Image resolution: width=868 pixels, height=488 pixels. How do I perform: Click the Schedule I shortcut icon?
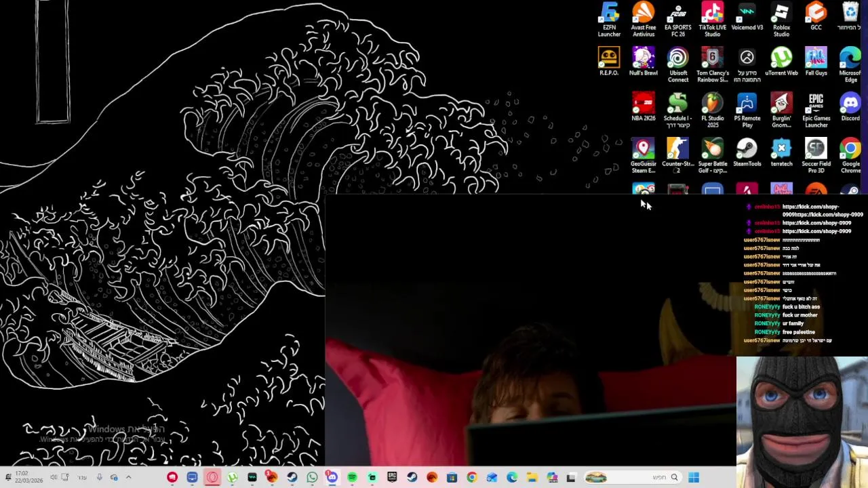coord(678,110)
